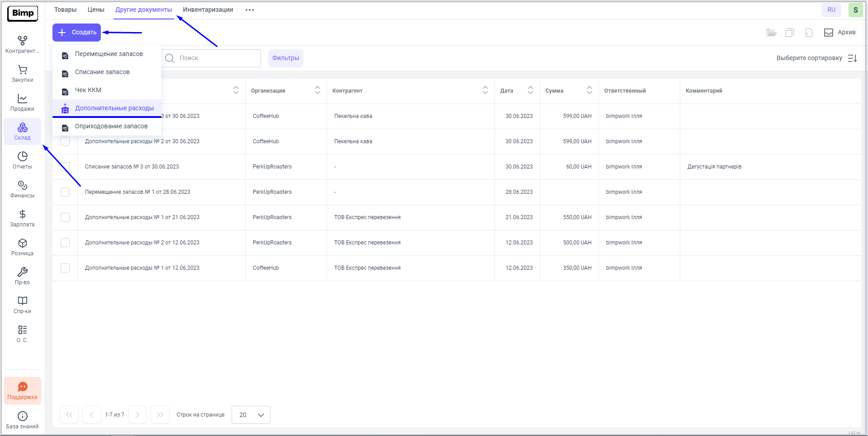Tick checkbox for Дополнительные расходы № 1 от 21.06.2023

65,217
